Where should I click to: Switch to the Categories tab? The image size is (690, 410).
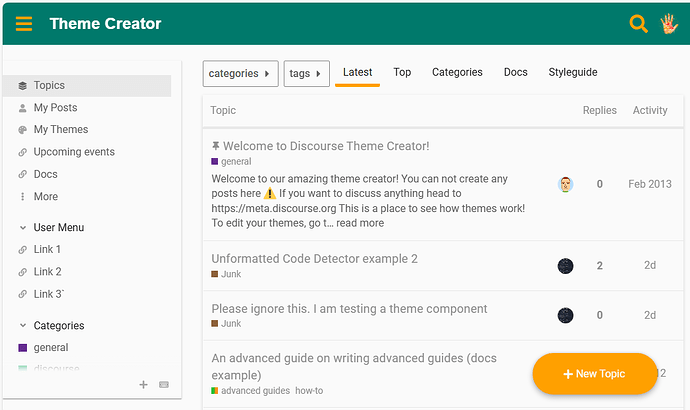pyautogui.click(x=457, y=73)
